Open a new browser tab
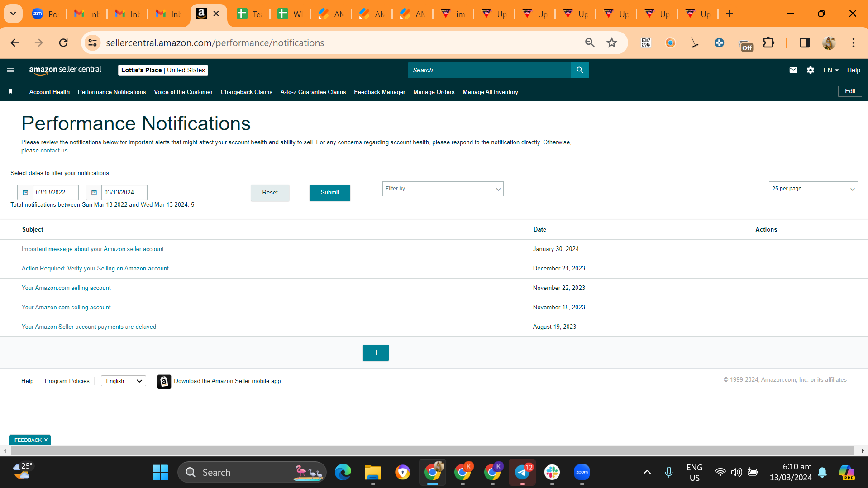Image resolution: width=868 pixels, height=488 pixels. [729, 14]
